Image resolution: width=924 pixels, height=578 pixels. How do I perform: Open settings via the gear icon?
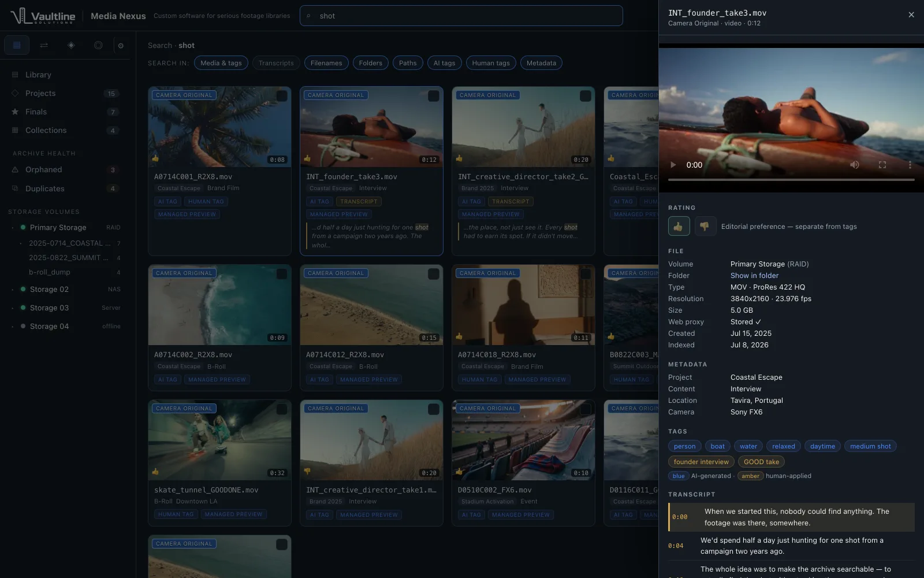pos(121,46)
